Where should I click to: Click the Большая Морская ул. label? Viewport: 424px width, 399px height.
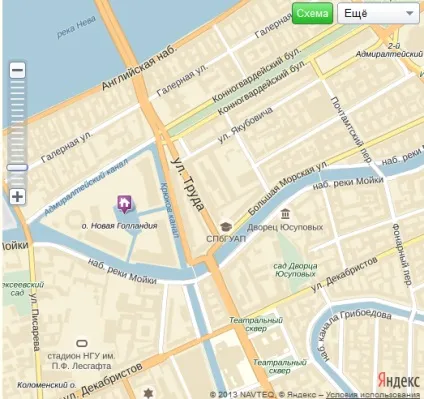click(x=288, y=189)
